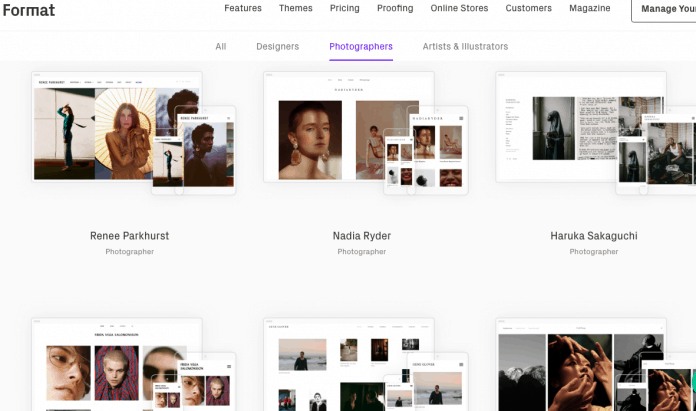Click the Manage Your button

click(x=664, y=9)
